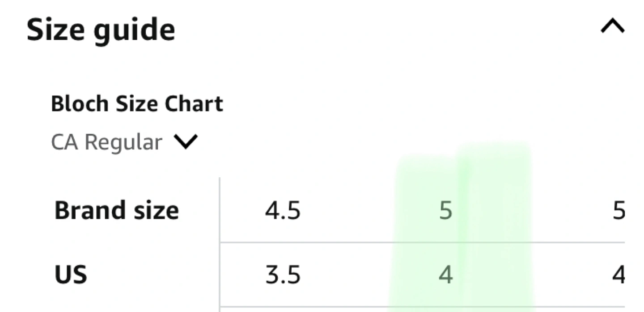Click the taller green band right of highlighted 5
Screen dimensions: 644x312
pyautogui.click(x=496, y=201)
